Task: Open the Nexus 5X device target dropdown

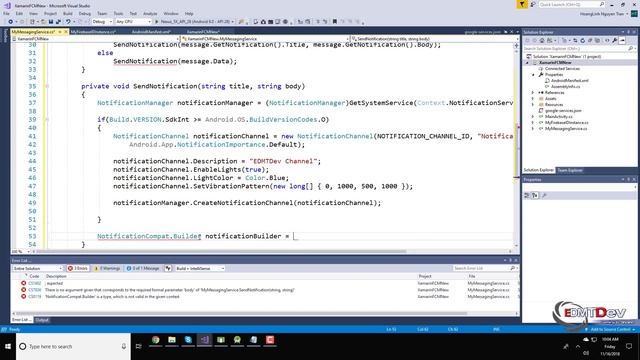Action: pyautogui.click(x=198, y=22)
